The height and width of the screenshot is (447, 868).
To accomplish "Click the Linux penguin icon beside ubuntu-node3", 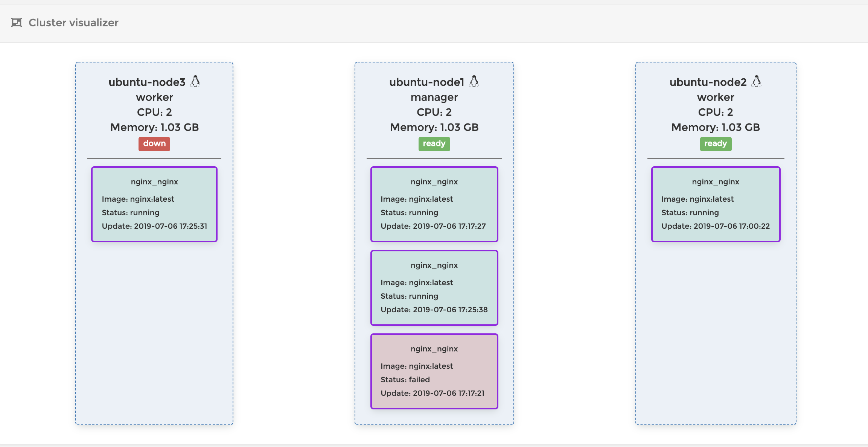I will [x=195, y=81].
